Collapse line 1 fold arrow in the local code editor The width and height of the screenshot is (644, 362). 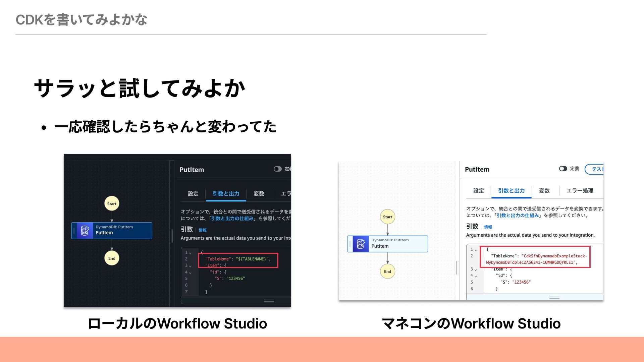(190, 253)
